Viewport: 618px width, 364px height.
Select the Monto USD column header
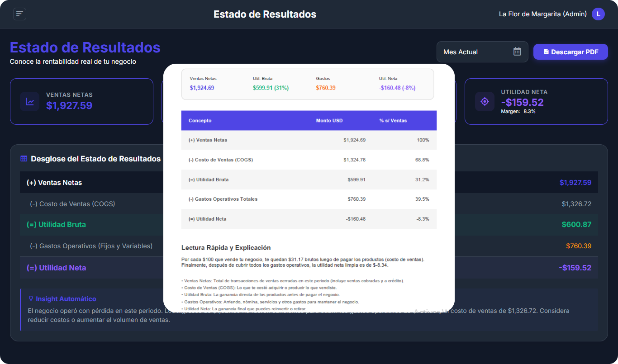pos(329,120)
